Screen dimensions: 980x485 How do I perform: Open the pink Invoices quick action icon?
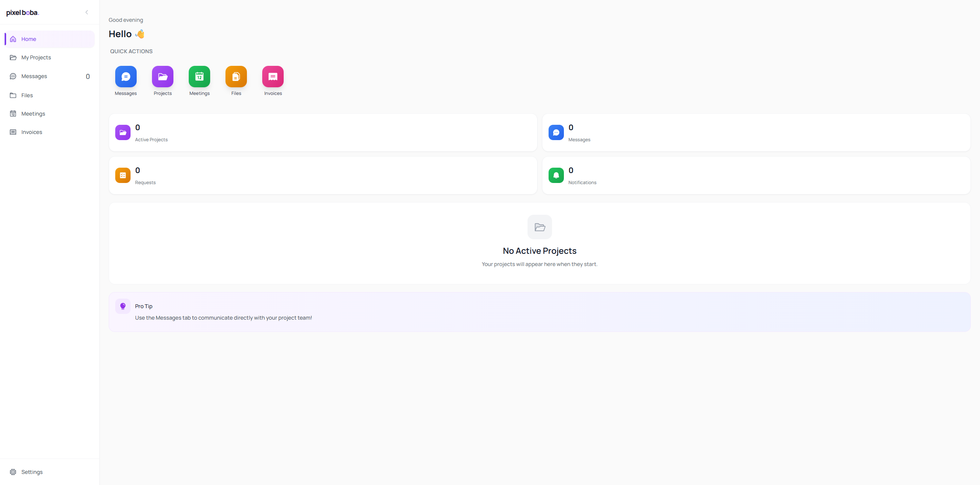[x=272, y=76]
